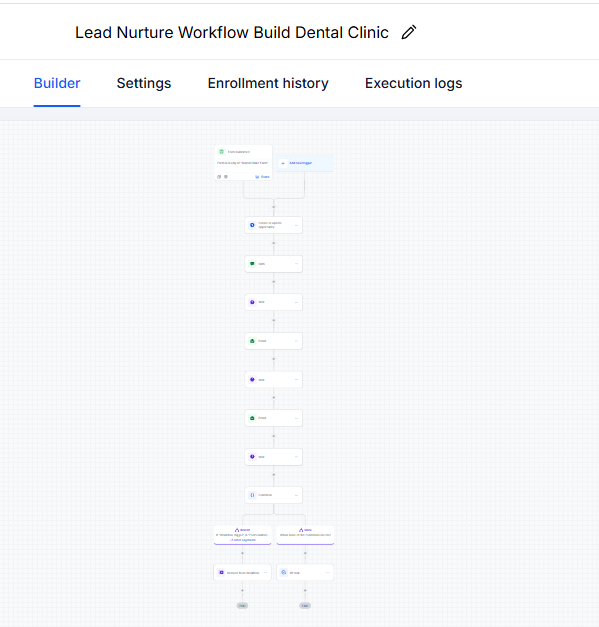Screen dimensions: 599x627
Task: Select the Form Submitted trigger icon
Action: click(x=222, y=152)
